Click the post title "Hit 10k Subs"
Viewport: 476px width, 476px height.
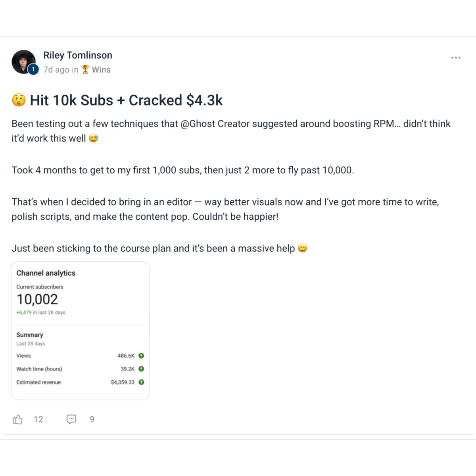point(126,100)
